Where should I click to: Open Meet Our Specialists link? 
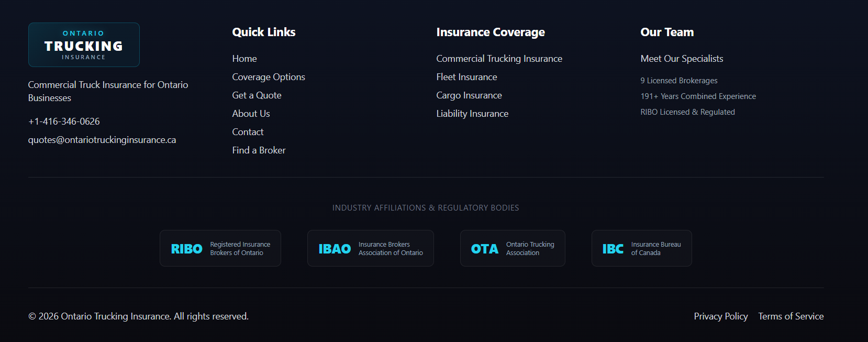[682, 59]
